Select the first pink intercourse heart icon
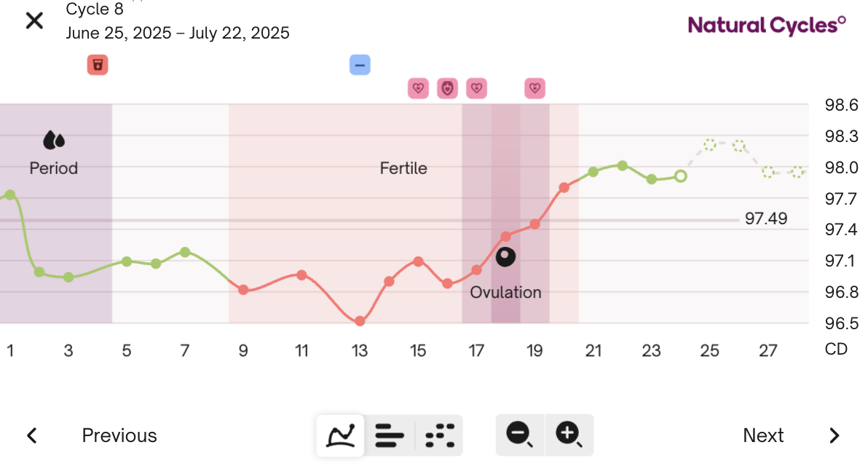 click(418, 88)
